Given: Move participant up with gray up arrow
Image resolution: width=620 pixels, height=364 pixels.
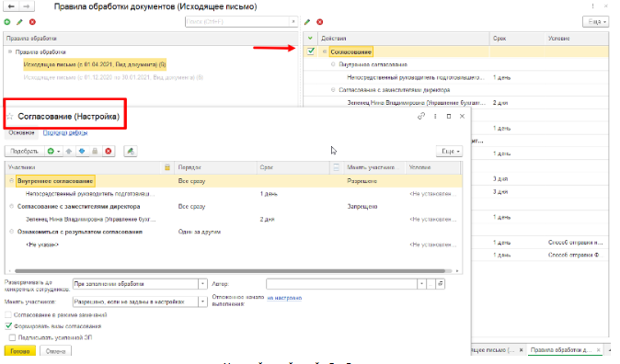Looking at the screenshot, I should pyautogui.click(x=69, y=151).
